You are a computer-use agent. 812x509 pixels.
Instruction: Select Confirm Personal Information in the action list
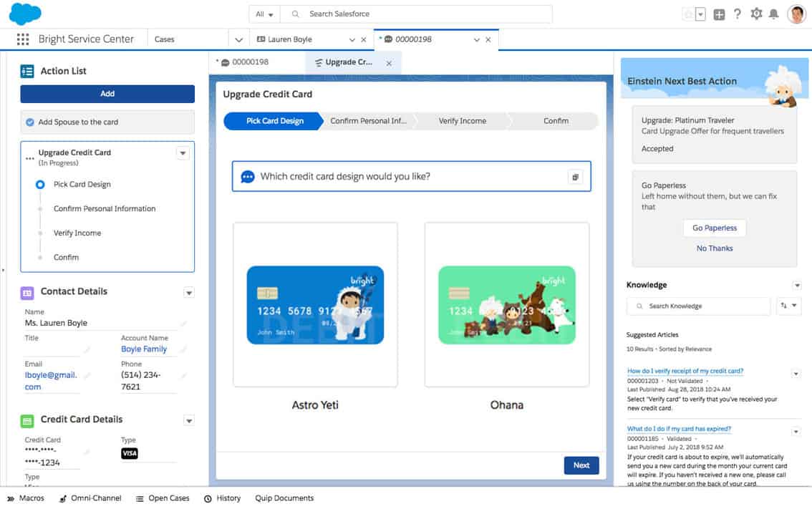tap(105, 208)
